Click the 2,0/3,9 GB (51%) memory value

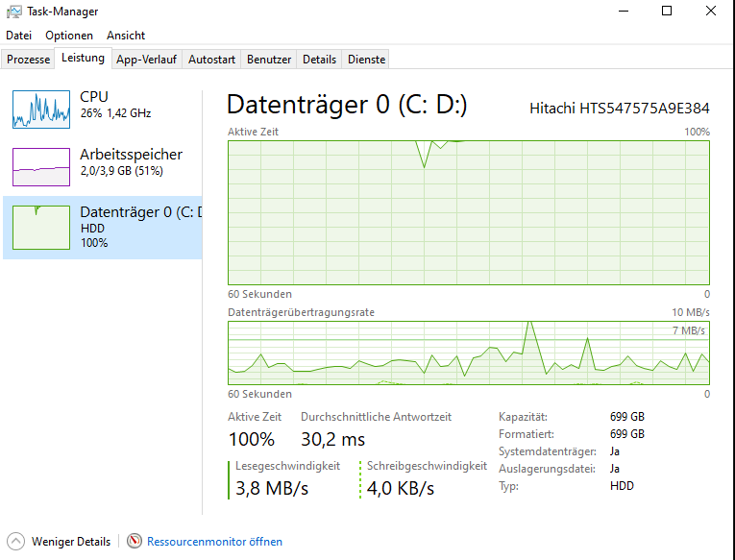121,171
